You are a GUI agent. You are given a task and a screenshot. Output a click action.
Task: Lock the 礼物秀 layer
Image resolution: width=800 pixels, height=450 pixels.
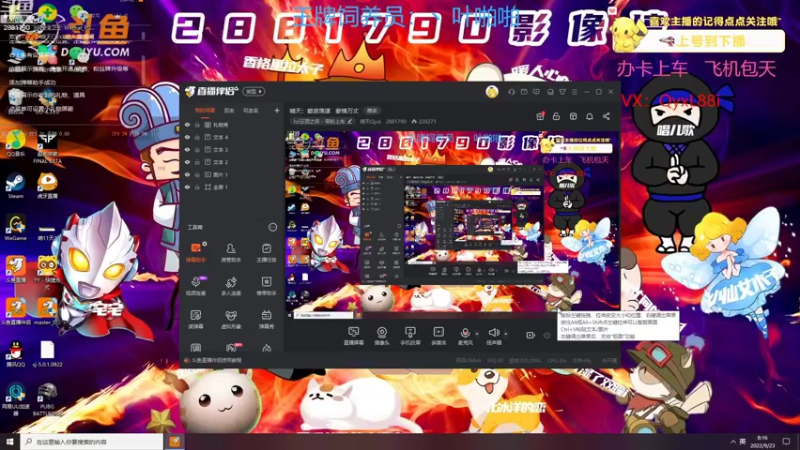click(x=197, y=124)
